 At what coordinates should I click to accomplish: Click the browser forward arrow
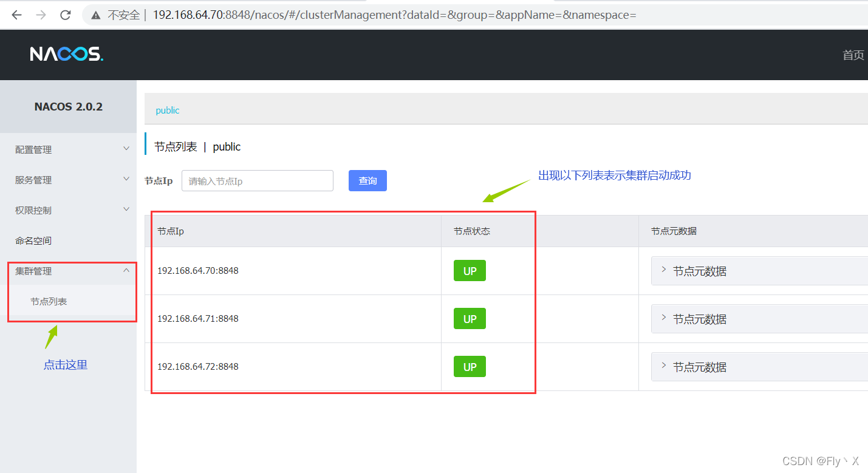41,15
